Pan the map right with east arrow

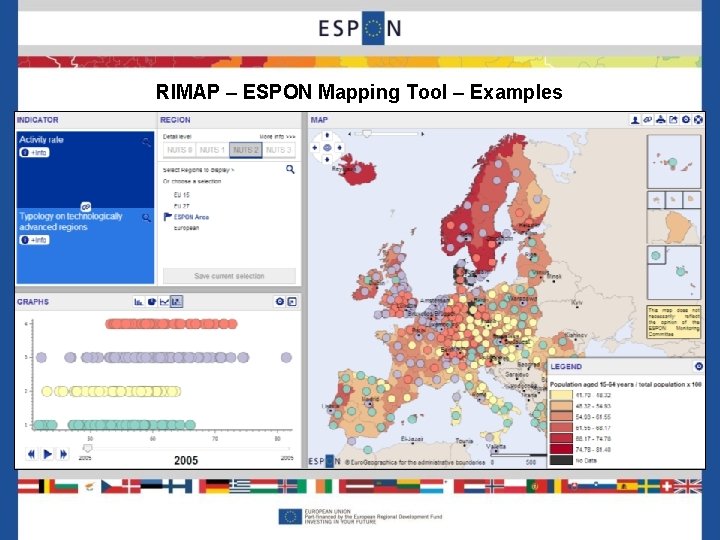click(x=339, y=147)
